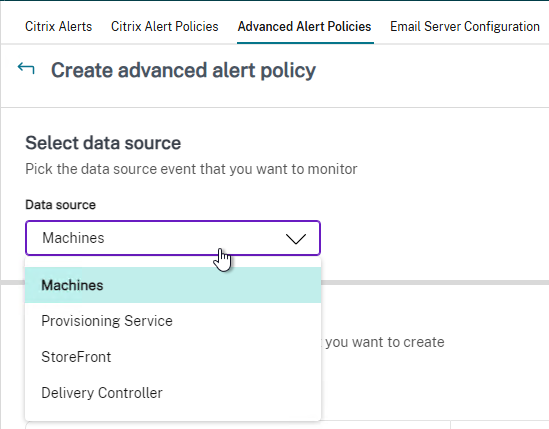The image size is (549, 429).
Task: Click selected Machines text in combo box
Action: pos(73,238)
